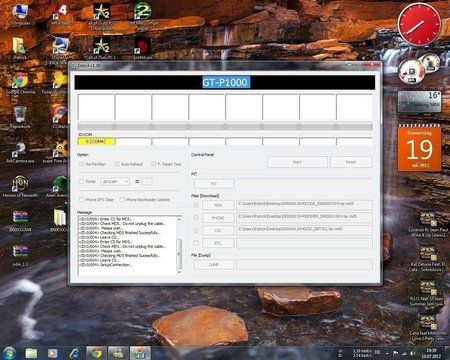Open the Heroes of Newerth desktop shortcut

tap(20, 186)
